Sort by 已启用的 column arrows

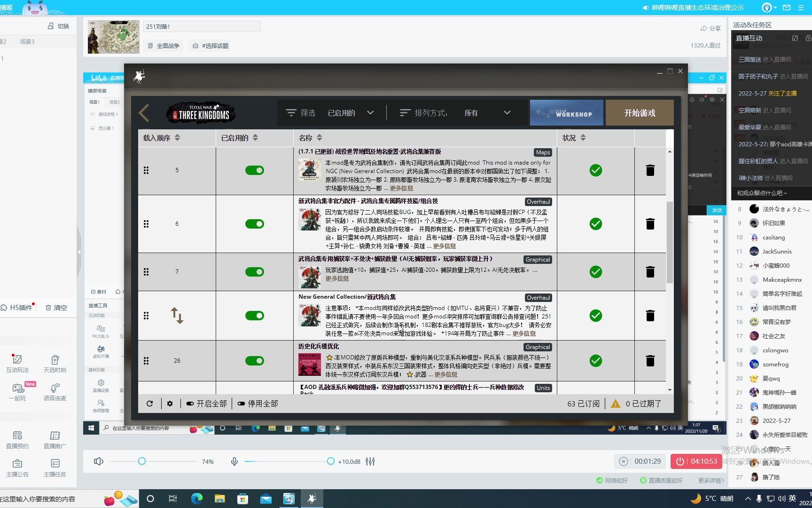point(255,138)
